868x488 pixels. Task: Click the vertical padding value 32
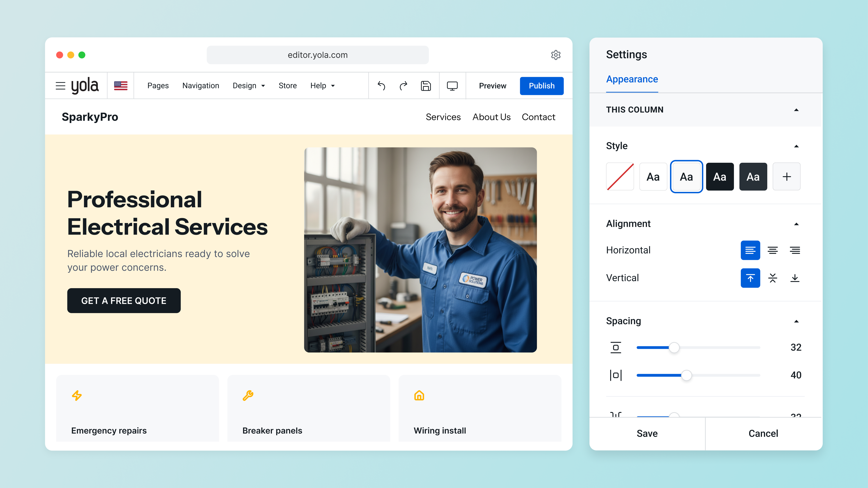click(796, 347)
